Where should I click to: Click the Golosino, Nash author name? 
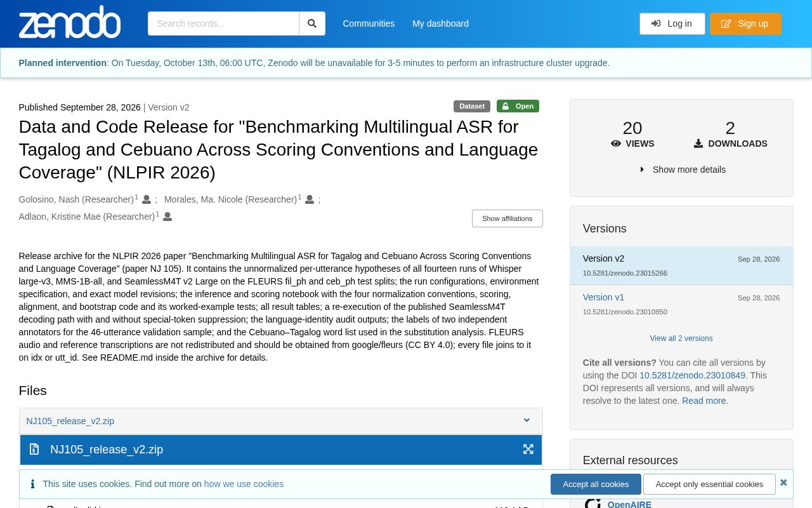[x=76, y=199]
